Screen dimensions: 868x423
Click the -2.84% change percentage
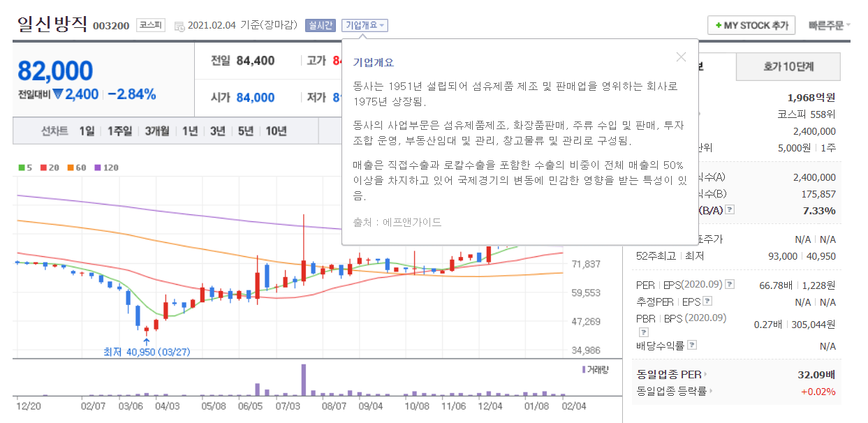[x=132, y=94]
